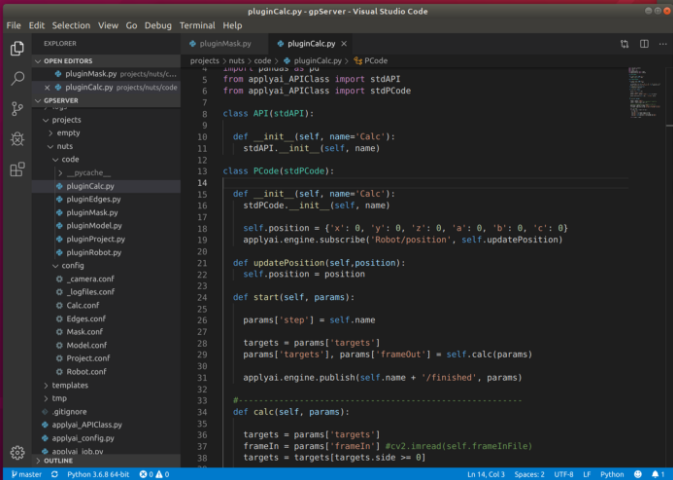Open _logfiles.conf file
This screenshot has height=480, width=673.
(x=106, y=292)
